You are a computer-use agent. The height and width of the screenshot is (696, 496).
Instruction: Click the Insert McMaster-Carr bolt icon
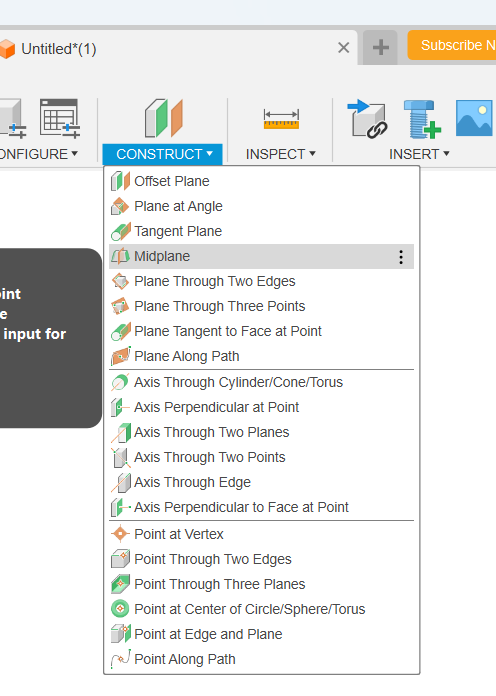421,119
